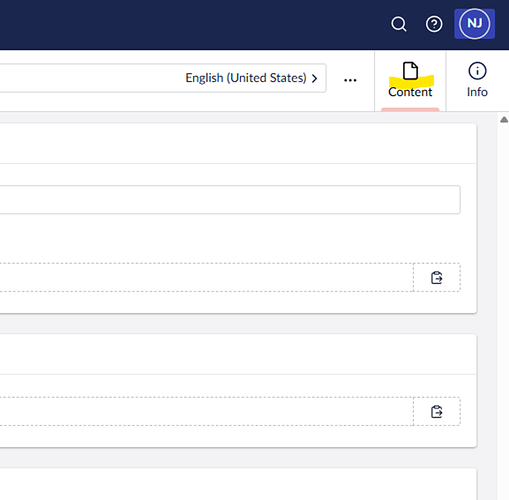The width and height of the screenshot is (509, 500).
Task: Open the three-dots more actions menu
Action: click(x=350, y=80)
